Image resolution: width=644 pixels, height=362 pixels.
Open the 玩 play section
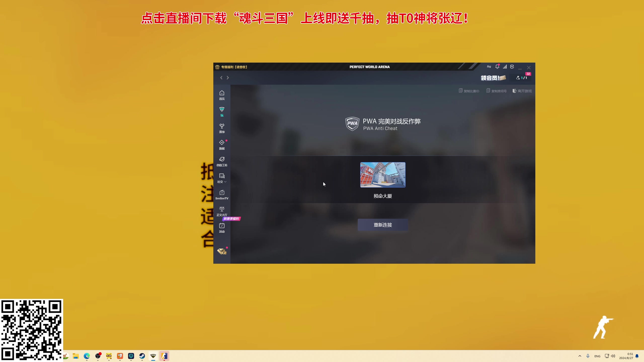[x=222, y=112]
